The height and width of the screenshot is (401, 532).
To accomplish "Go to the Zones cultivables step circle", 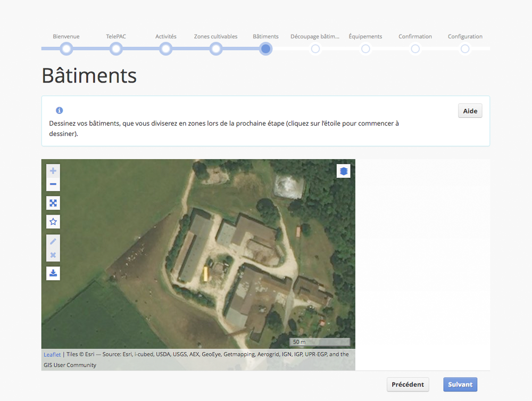I will [216, 49].
